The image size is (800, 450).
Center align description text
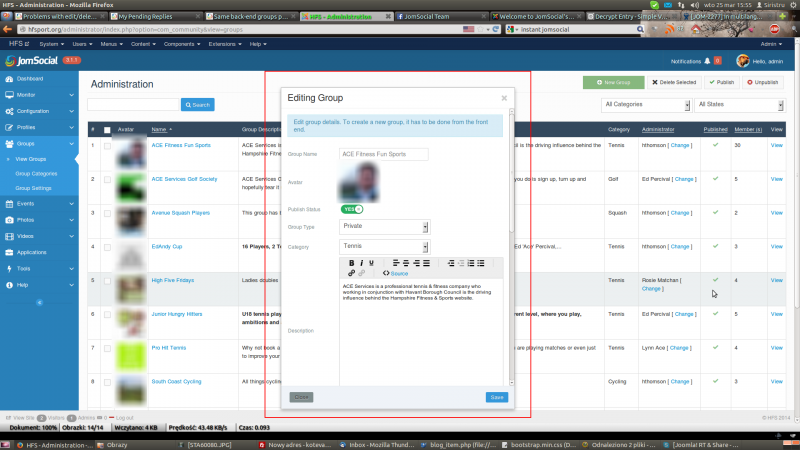pos(406,263)
